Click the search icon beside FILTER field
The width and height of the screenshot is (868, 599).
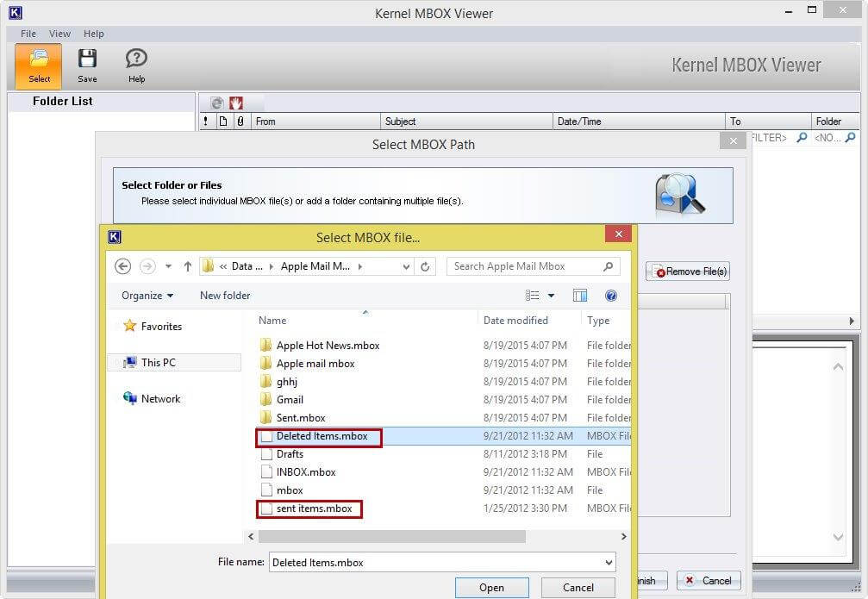coord(801,137)
